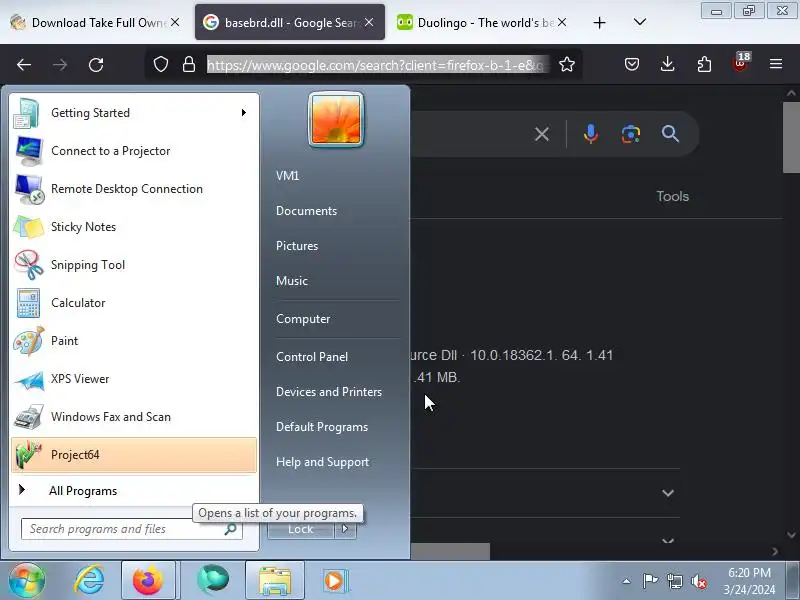Click the Search programs and files field

tap(132, 529)
